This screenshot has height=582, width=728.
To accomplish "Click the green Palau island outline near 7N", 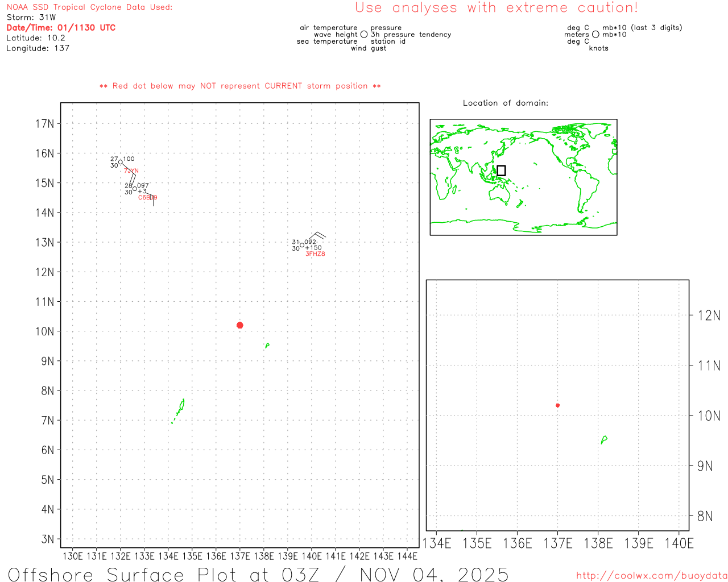I will pyautogui.click(x=179, y=410).
